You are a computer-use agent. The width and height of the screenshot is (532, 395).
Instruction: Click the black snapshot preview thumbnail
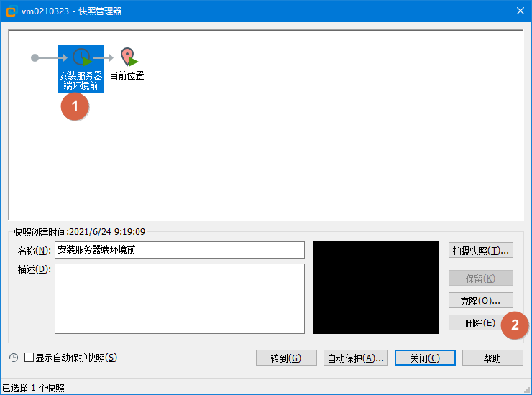click(376, 287)
